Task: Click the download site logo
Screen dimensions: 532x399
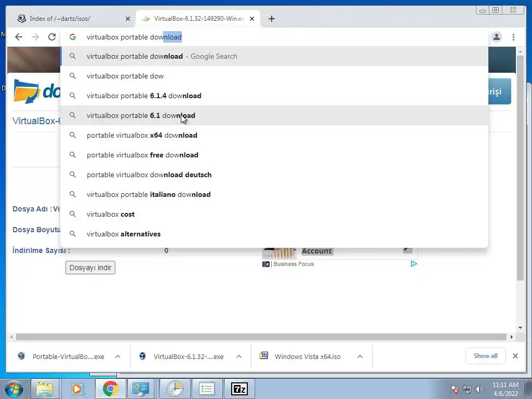Action: (37, 91)
